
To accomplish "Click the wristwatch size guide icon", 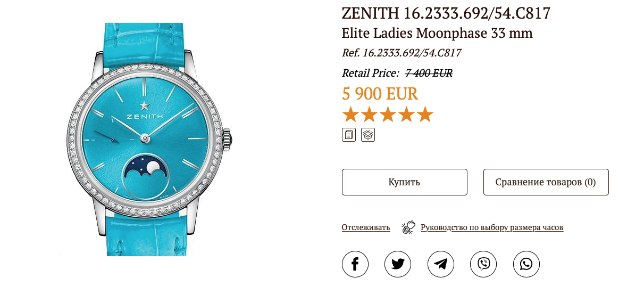I will 408,227.
